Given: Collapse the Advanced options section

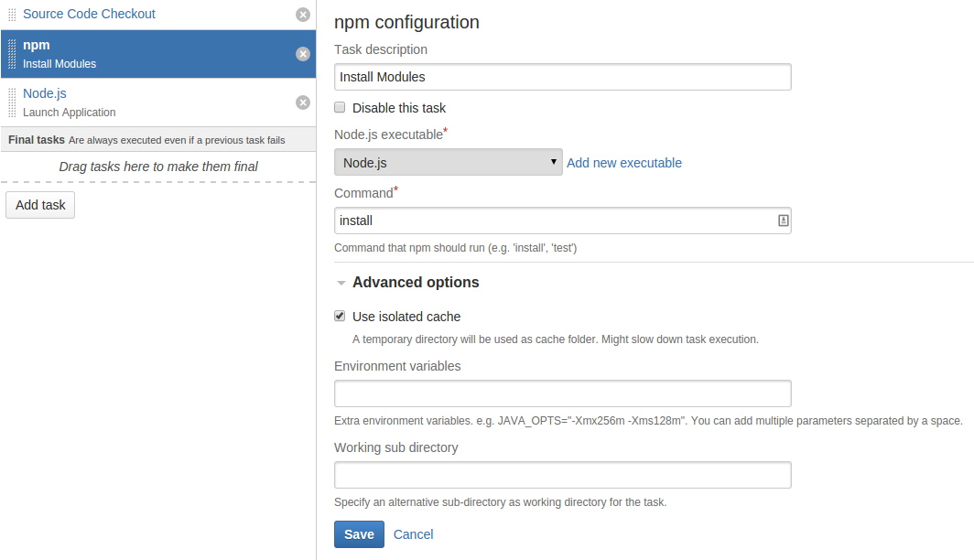Looking at the screenshot, I should click(341, 283).
